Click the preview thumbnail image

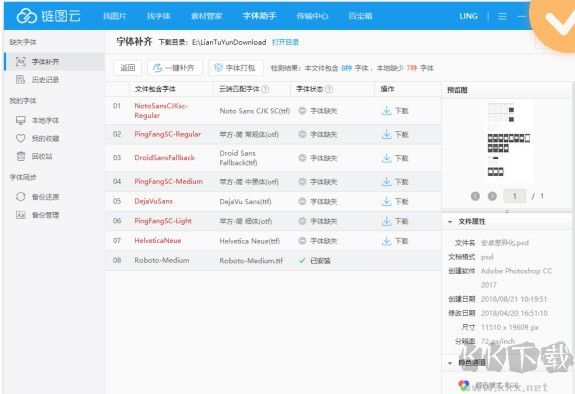click(x=509, y=141)
